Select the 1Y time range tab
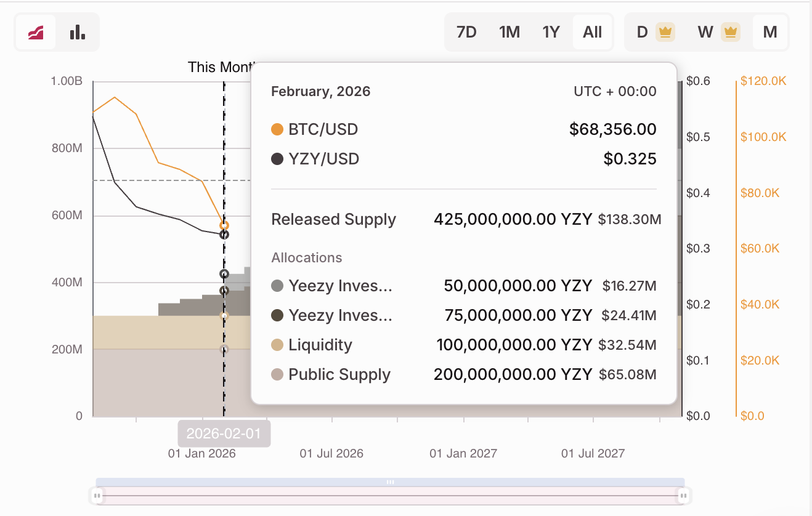 coord(550,31)
